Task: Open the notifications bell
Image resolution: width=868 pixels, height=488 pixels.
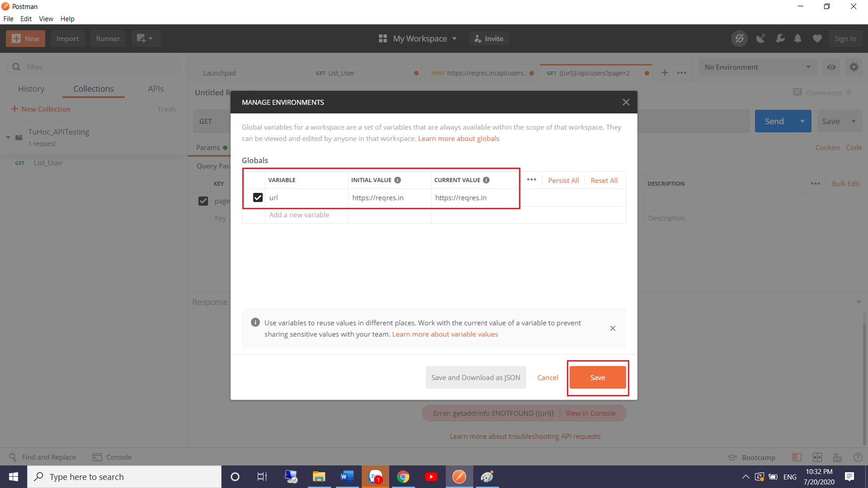Action: tap(798, 38)
